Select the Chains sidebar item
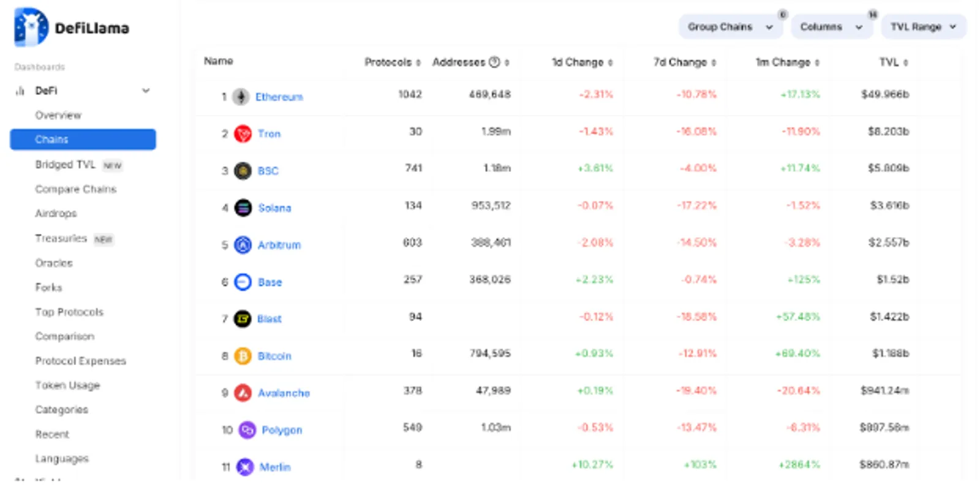The image size is (980, 490). [x=83, y=140]
